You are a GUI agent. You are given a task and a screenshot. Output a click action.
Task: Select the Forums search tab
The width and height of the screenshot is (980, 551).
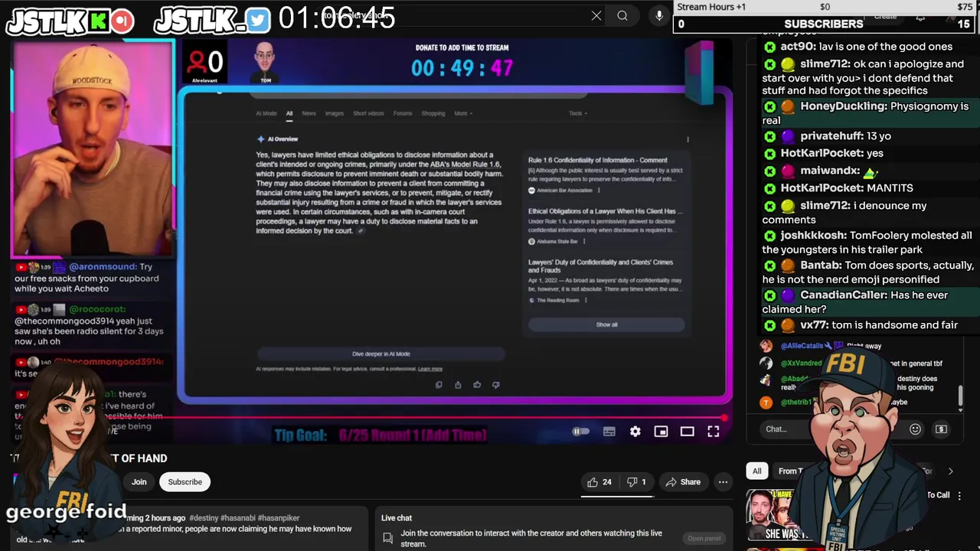click(x=403, y=113)
